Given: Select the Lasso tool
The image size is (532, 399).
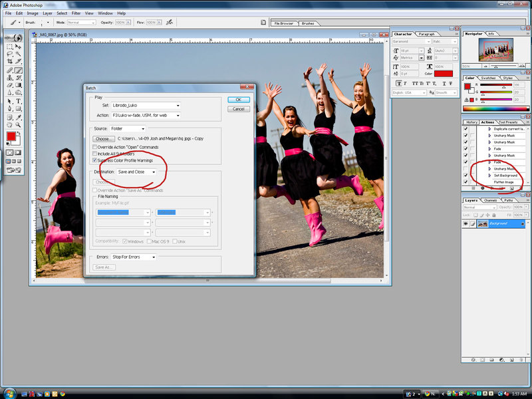Looking at the screenshot, I should tap(11, 53).
